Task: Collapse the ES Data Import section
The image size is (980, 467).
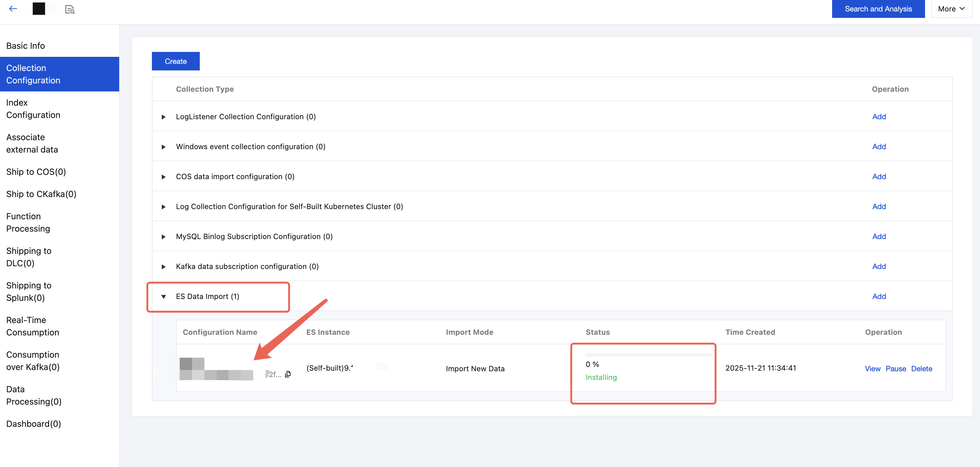Action: tap(164, 297)
